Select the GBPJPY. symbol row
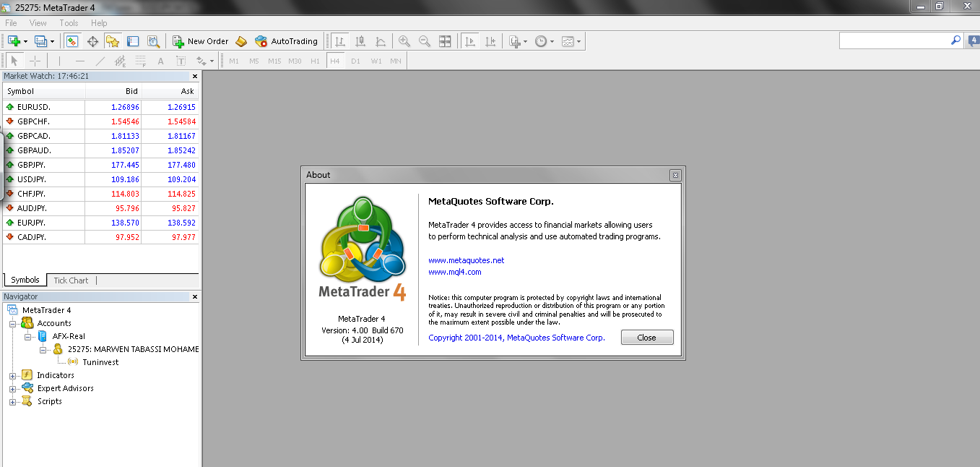 100,165
